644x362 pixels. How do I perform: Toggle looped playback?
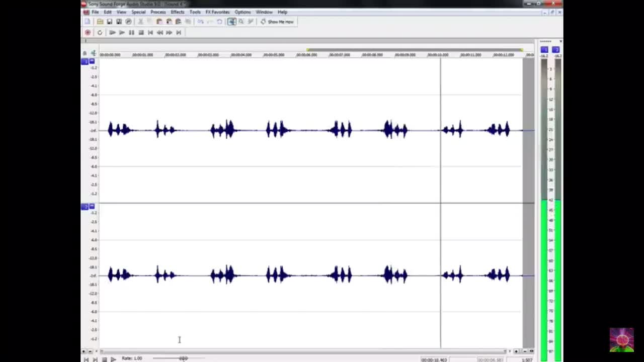click(100, 32)
